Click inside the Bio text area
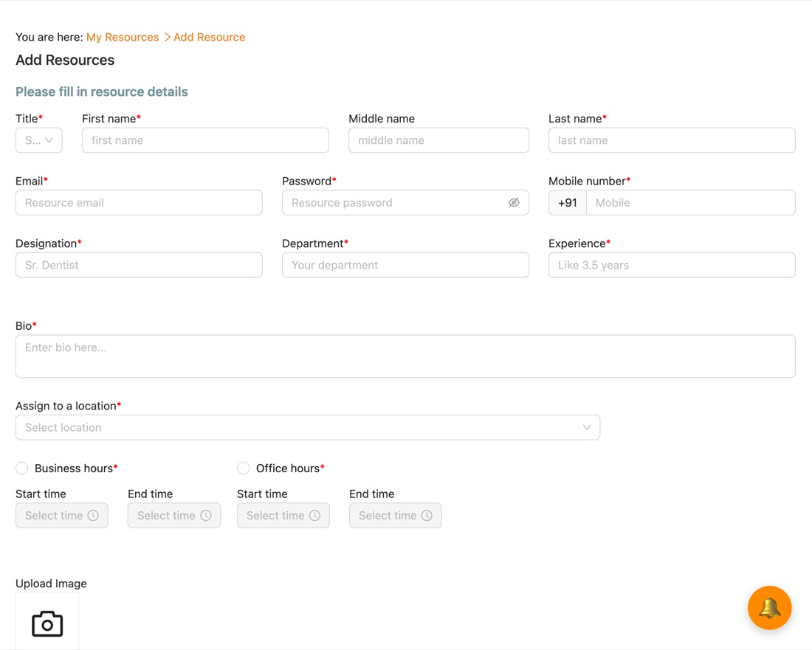Viewport: 812px width, 650px height. click(405, 356)
